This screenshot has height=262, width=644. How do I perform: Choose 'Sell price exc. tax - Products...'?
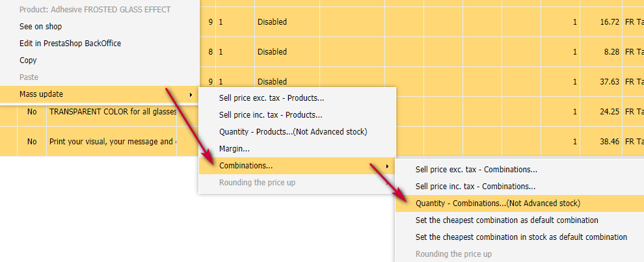click(271, 98)
